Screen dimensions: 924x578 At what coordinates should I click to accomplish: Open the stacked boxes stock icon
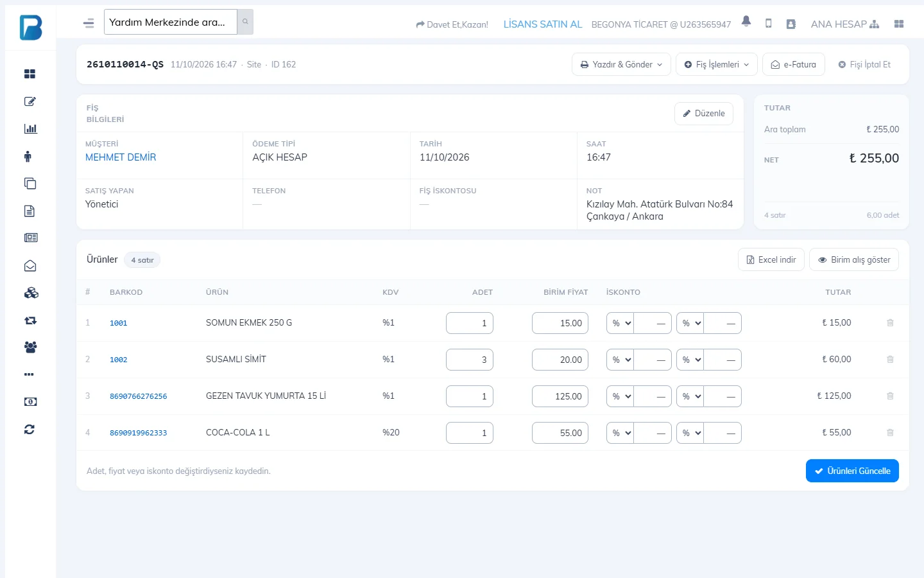[x=31, y=293]
